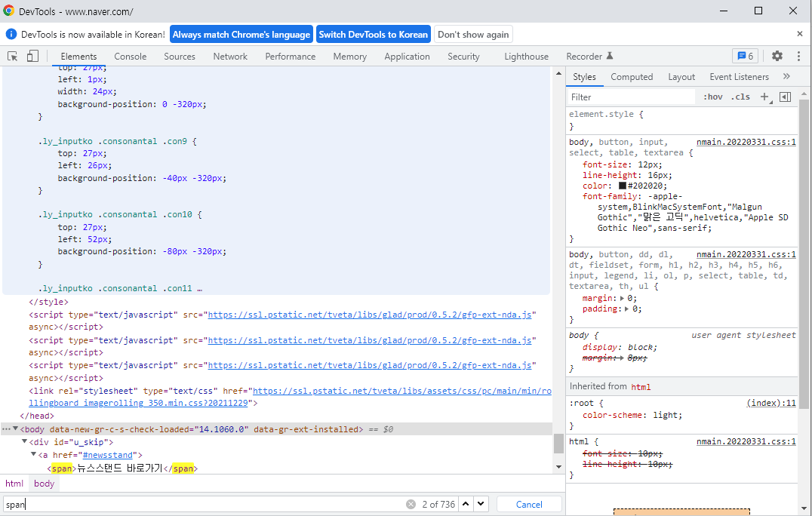Open the (index):11 source link
812x516 pixels.
pos(771,403)
